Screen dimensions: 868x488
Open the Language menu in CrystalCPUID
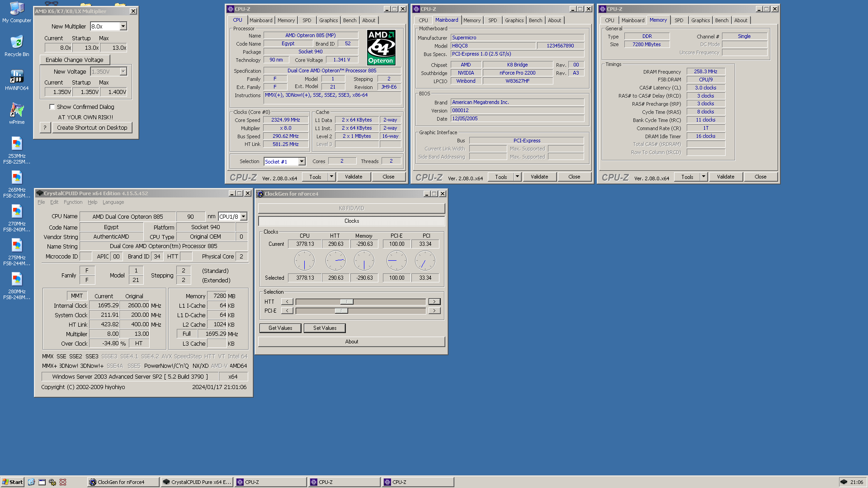coord(113,202)
